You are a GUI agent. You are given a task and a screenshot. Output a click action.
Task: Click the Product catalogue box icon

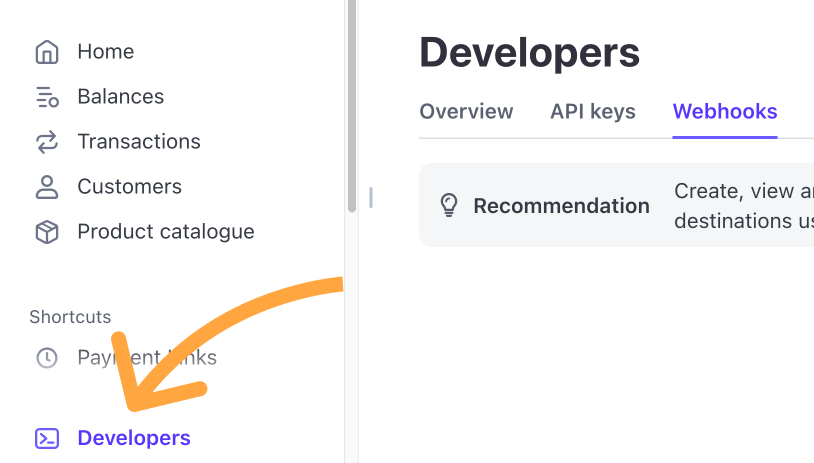(x=47, y=232)
